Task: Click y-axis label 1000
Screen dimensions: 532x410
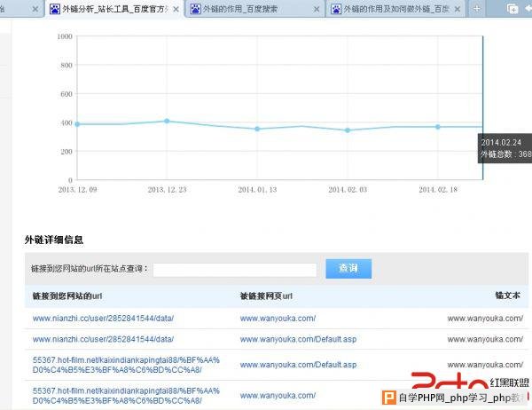Action: (x=65, y=36)
